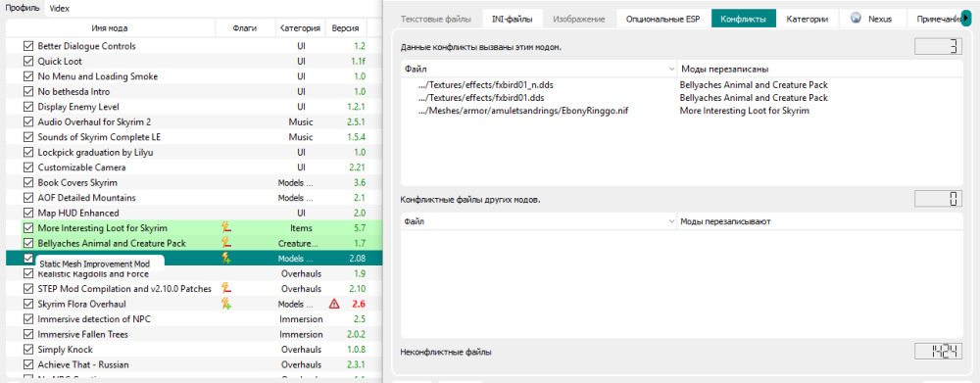
Task: Click the red warning triangle by Skyrim Flora Overhaul
Action: click(334, 305)
